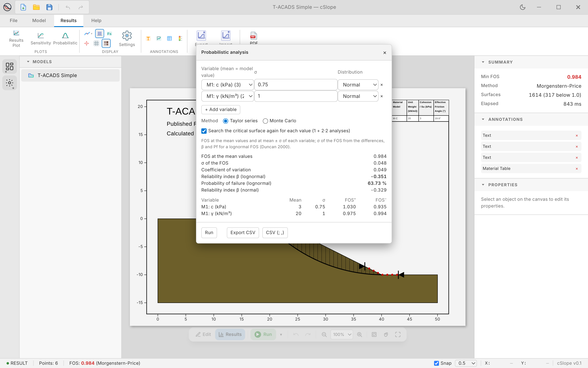Click Export CSV button
This screenshot has height=368, width=588.
point(243,233)
